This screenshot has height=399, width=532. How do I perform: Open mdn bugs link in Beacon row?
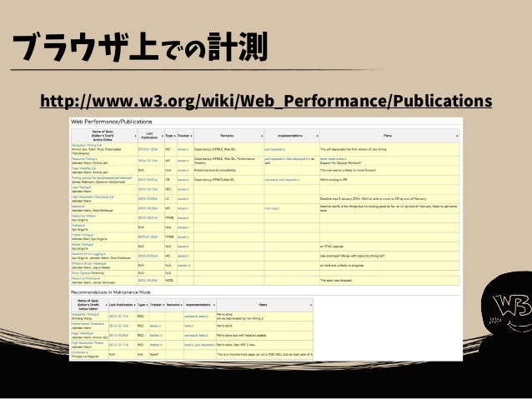(272, 208)
